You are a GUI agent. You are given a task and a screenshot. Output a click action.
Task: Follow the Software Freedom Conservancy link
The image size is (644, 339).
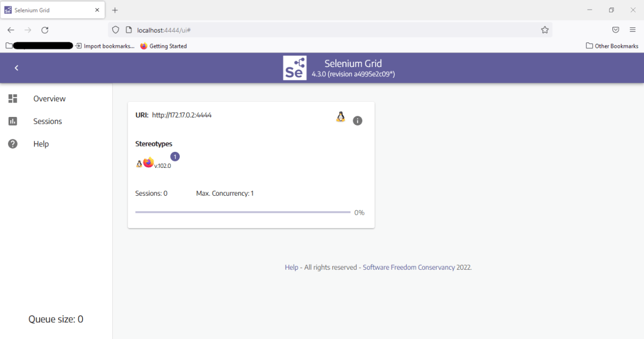[x=408, y=267]
